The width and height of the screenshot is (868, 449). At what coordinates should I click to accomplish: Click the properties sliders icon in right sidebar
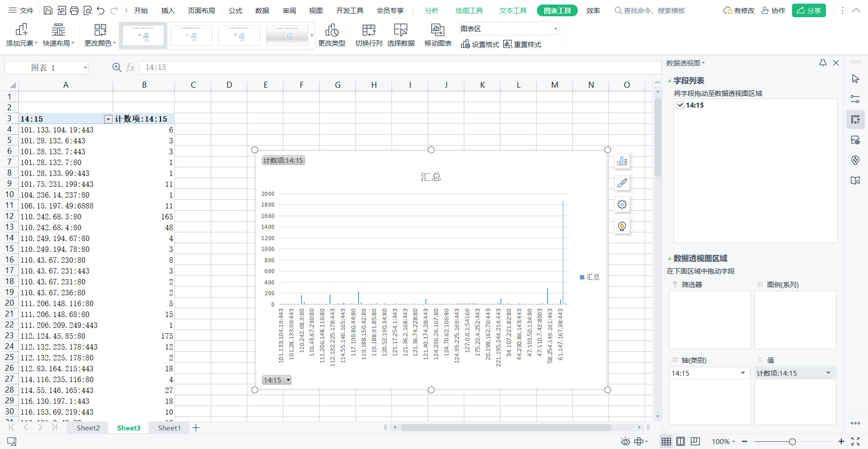855,99
